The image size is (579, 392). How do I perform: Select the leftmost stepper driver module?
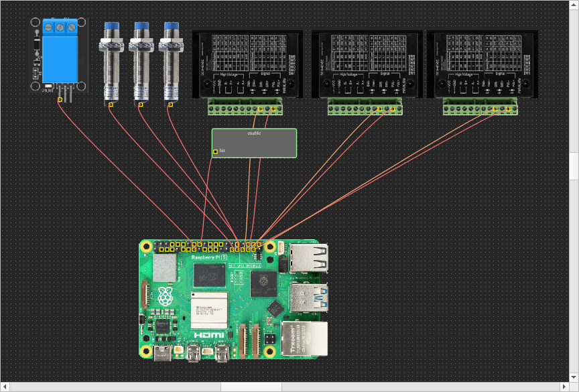247,64
